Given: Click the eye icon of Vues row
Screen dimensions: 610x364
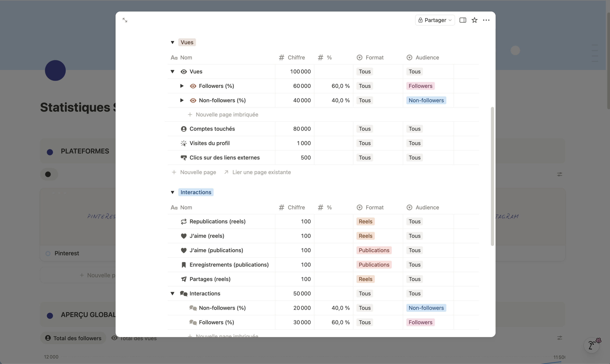Looking at the screenshot, I should coord(183,72).
